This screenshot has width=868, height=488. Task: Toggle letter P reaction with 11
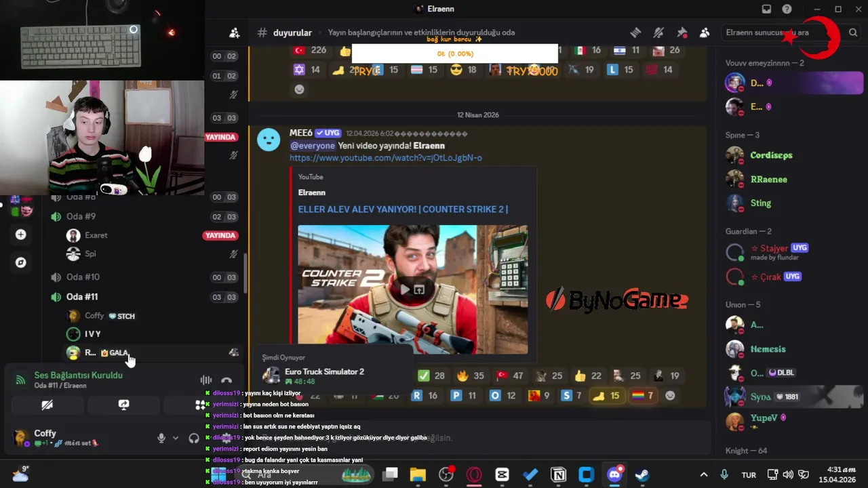tap(464, 396)
